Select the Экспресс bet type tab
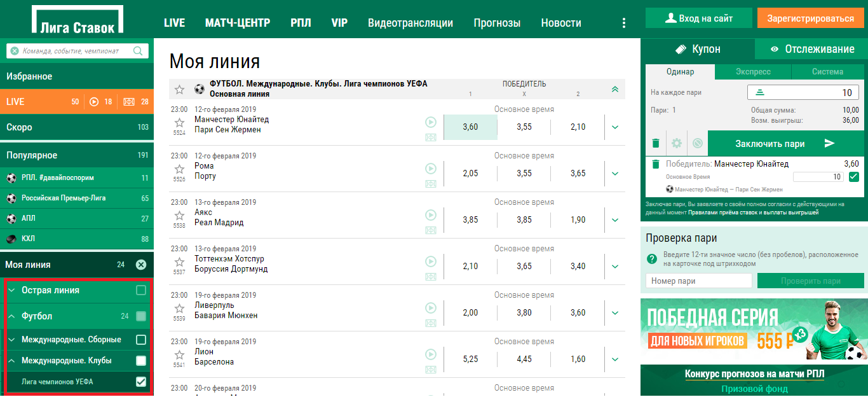 pyautogui.click(x=753, y=72)
